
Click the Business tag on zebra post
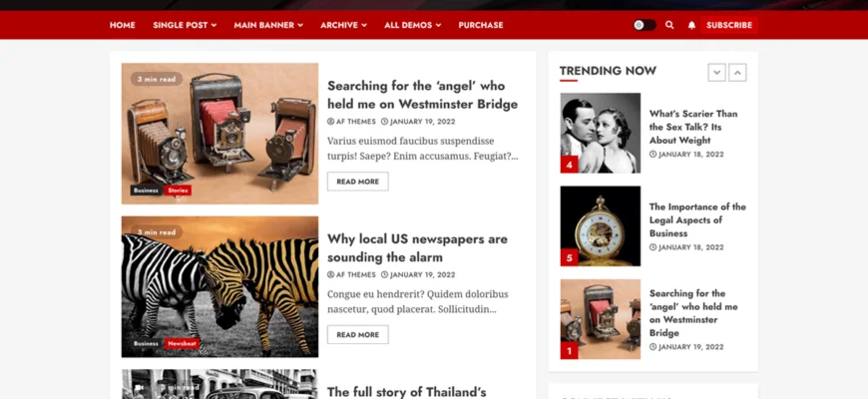pos(146,344)
